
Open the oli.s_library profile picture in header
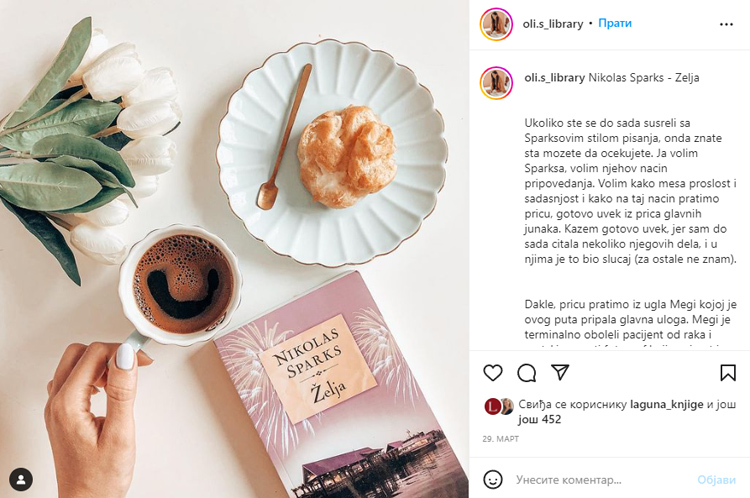[496, 24]
